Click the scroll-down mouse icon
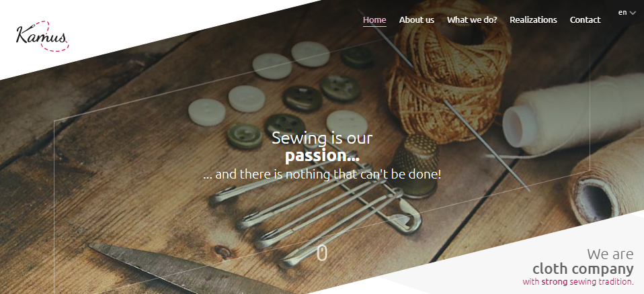This screenshot has width=644, height=294. click(x=322, y=252)
